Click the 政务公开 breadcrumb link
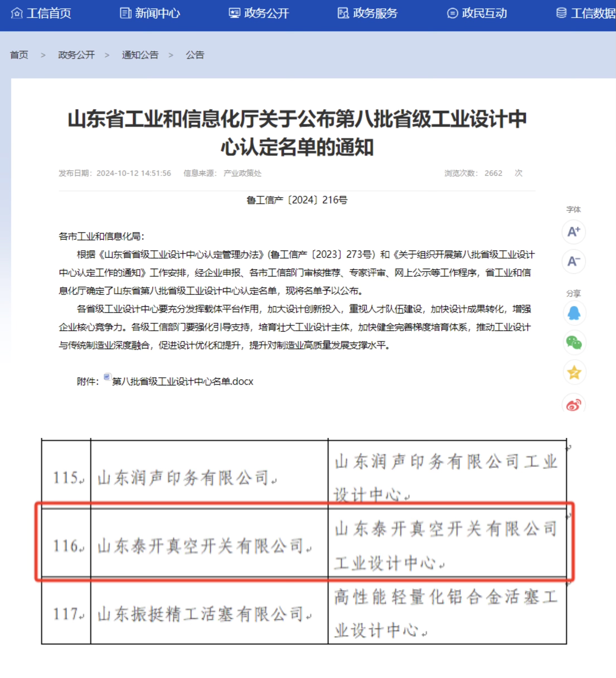 pos(76,55)
